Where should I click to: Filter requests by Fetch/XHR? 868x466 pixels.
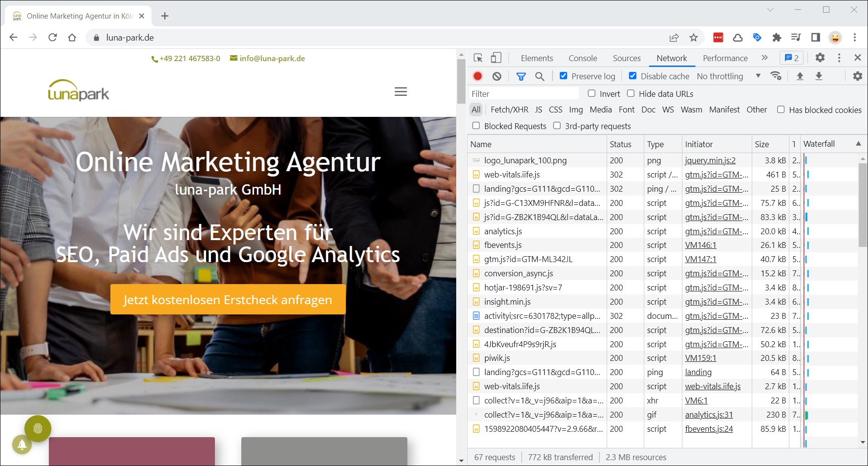[x=509, y=110]
